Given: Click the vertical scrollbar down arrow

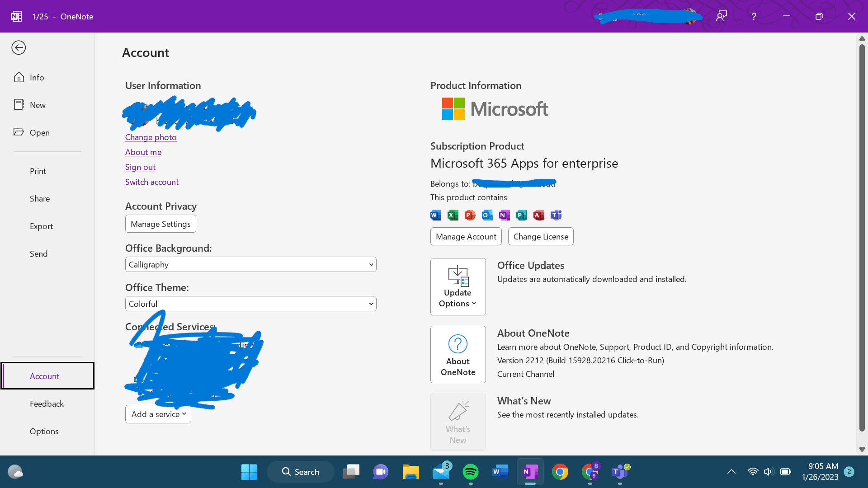Looking at the screenshot, I should pos(862,449).
